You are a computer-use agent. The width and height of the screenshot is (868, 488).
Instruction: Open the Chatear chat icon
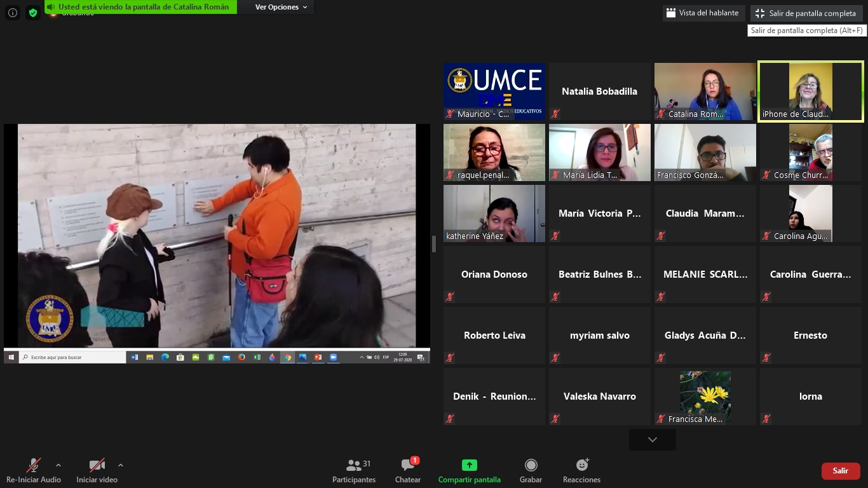point(408,465)
